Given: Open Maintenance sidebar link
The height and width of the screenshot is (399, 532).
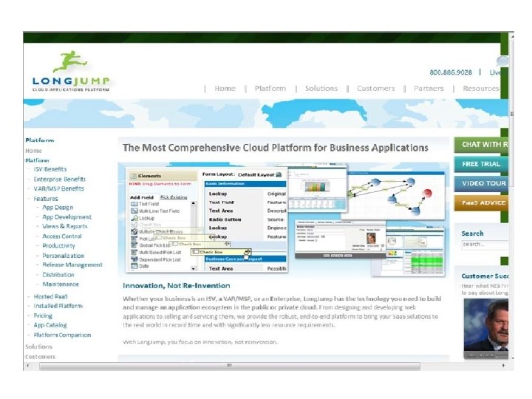Looking at the screenshot, I should tap(61, 284).
